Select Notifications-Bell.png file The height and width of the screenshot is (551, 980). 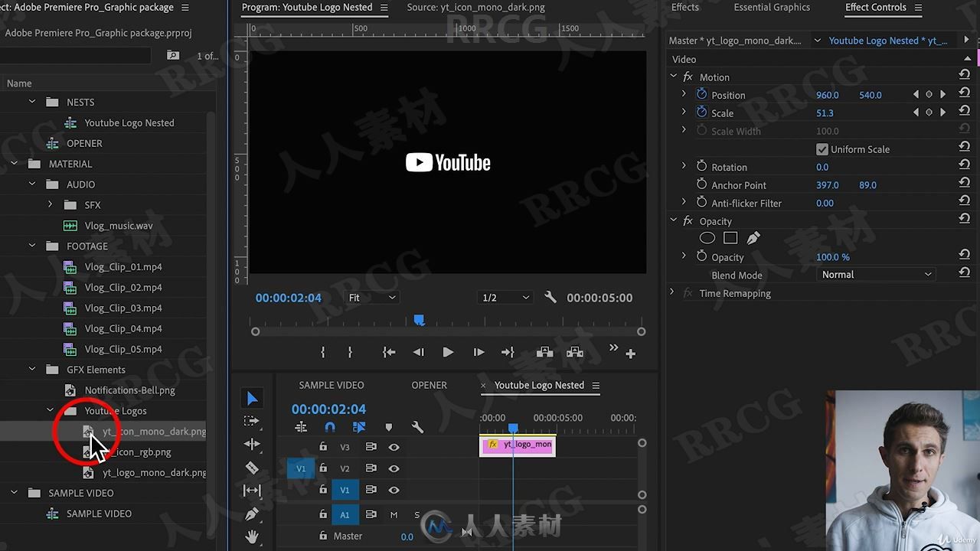[x=129, y=390]
